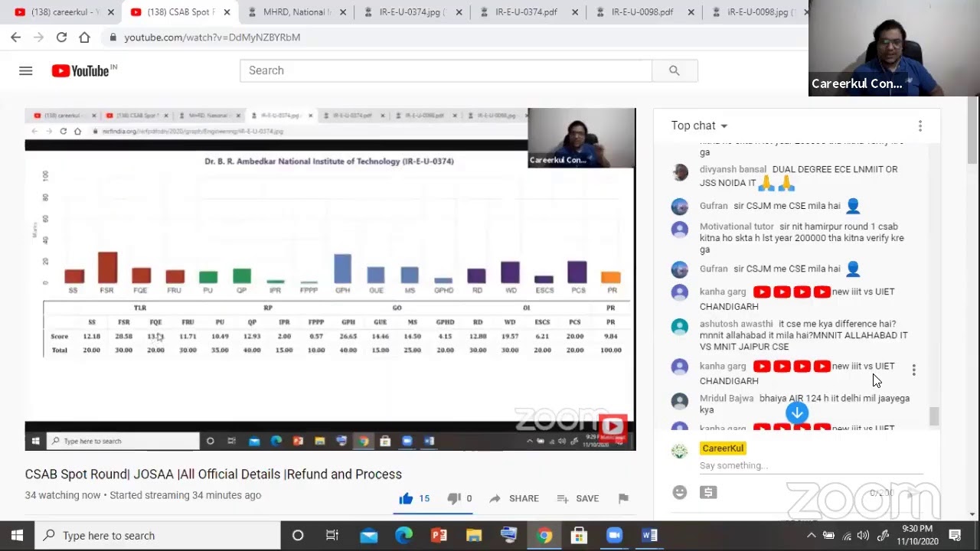The width and height of the screenshot is (980, 551).
Task: Click the taskbar clock 9:30 PM
Action: pyautogui.click(x=917, y=535)
